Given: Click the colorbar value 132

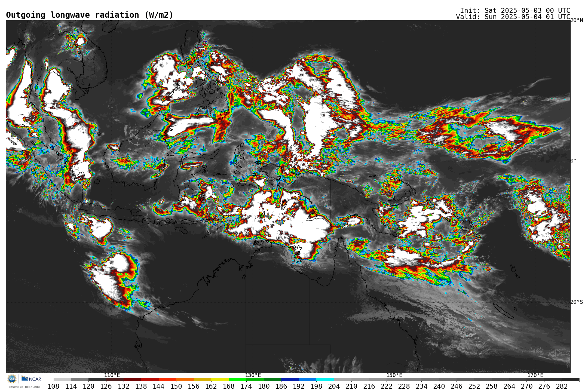Looking at the screenshot, I should [124, 386].
